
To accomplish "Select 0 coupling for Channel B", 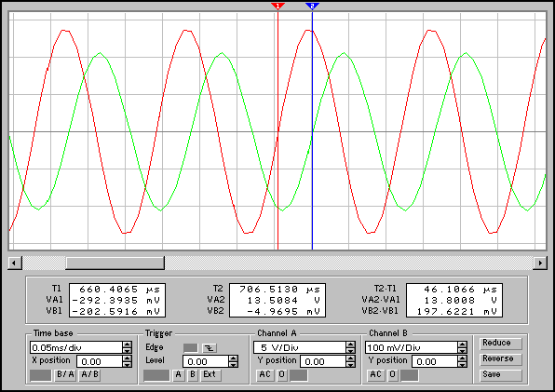I will (393, 374).
